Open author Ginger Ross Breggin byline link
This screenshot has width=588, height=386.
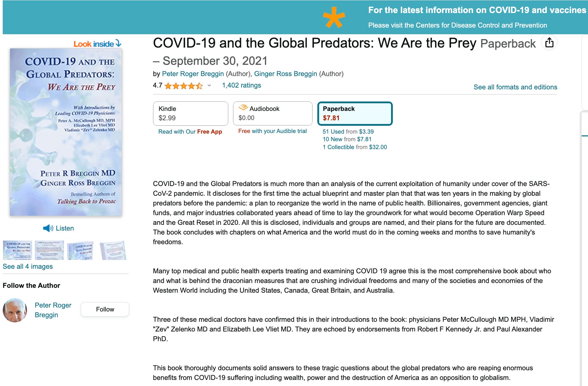click(x=286, y=74)
